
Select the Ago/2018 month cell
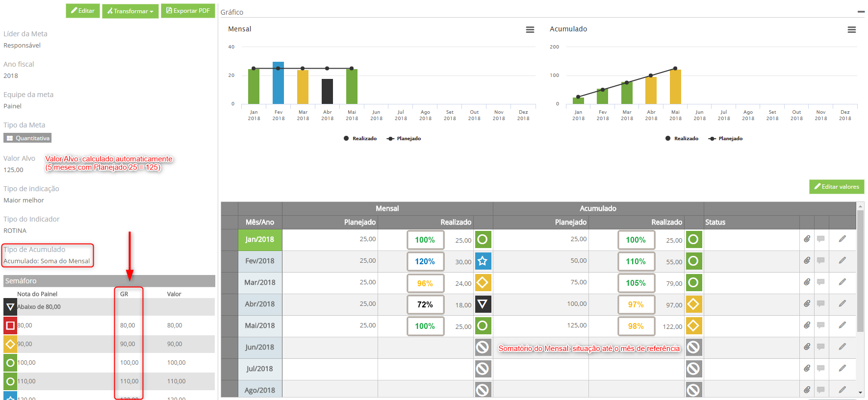[260, 390]
